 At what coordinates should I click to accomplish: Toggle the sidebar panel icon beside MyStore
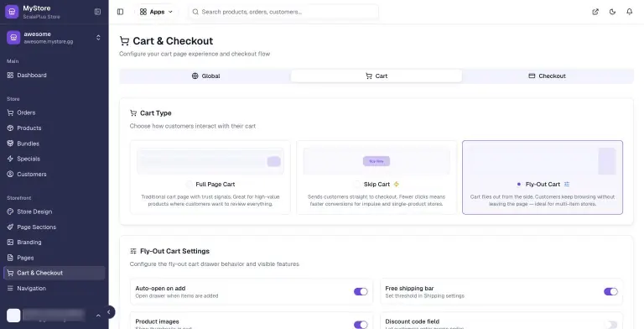click(x=97, y=12)
